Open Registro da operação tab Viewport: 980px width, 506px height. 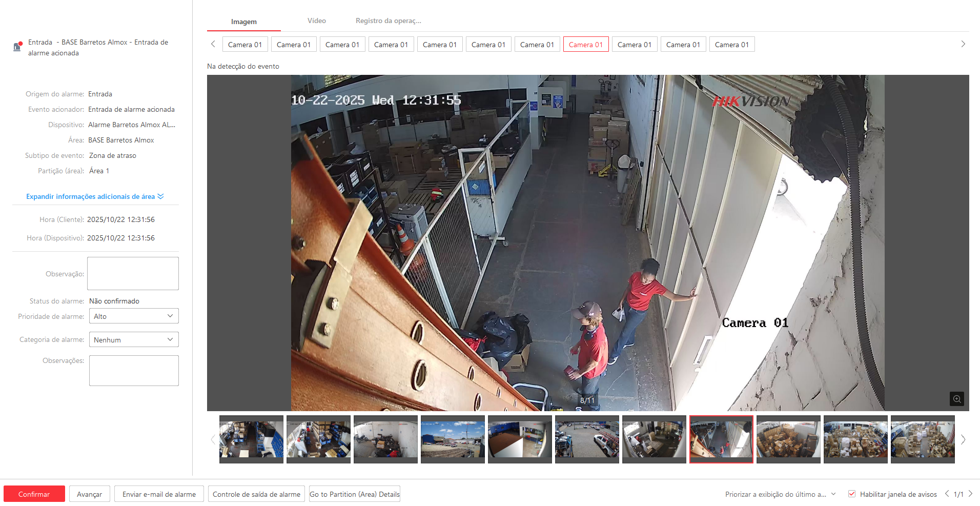[388, 21]
